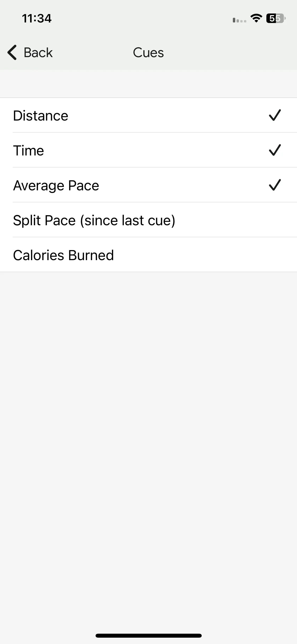Uncheck the Average Pace checkmark
Image resolution: width=297 pixels, height=644 pixels.
coord(275,185)
